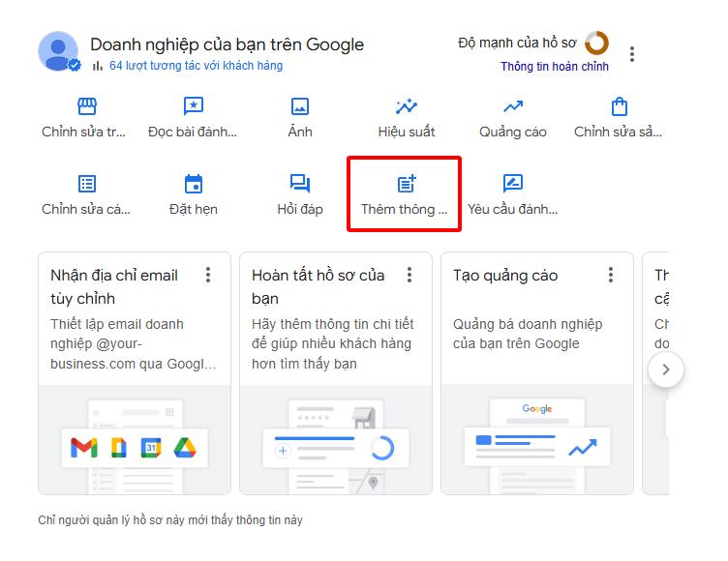View Hiệu suất performance icon
728x561 pixels.
pos(407,106)
